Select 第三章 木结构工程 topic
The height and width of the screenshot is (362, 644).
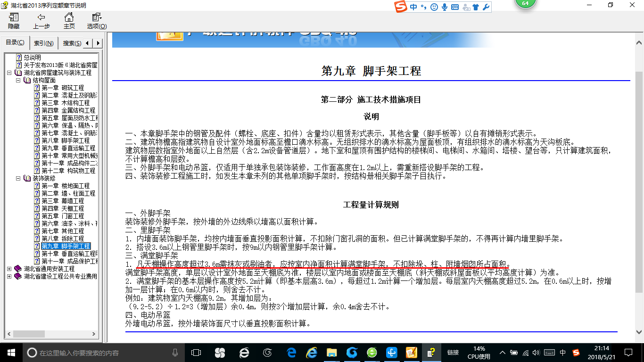[x=66, y=103]
